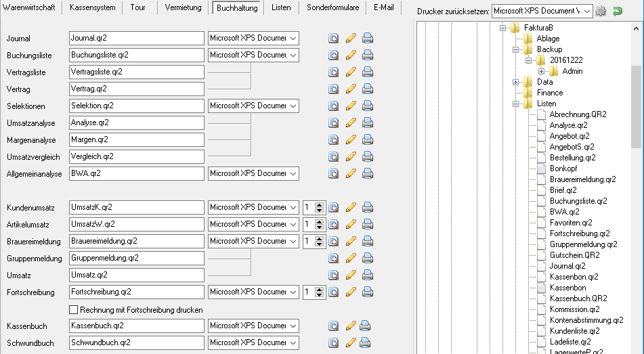Click the green reset printer arrow
Screen dimensions: 644x354
618,11
